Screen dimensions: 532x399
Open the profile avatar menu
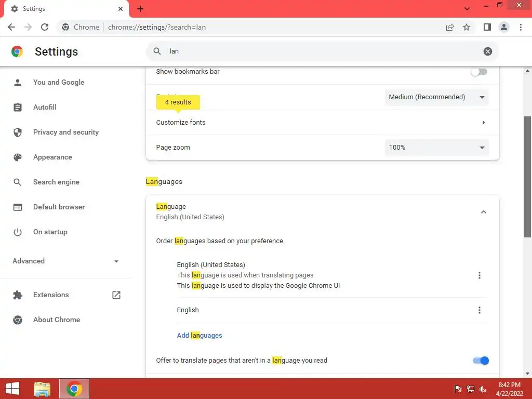pos(504,27)
